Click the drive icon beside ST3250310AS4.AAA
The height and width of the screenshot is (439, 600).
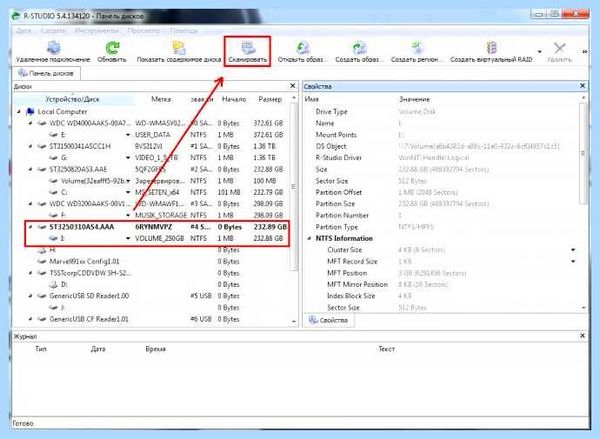(x=42, y=227)
